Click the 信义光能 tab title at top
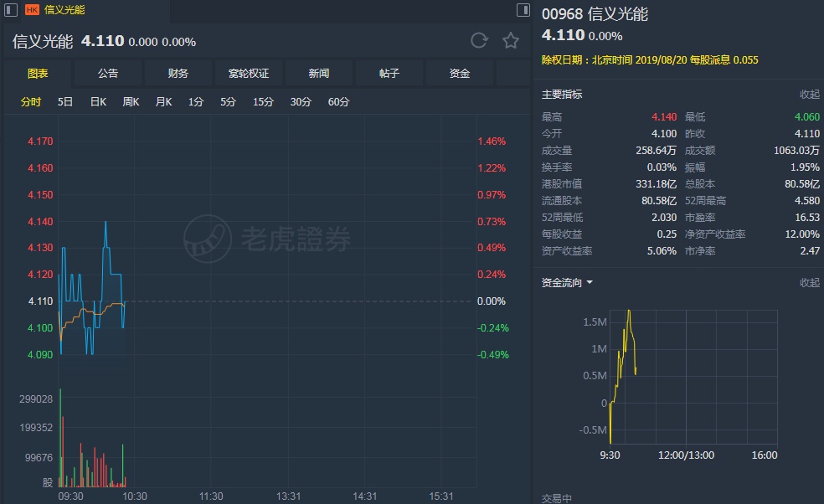 64,10
